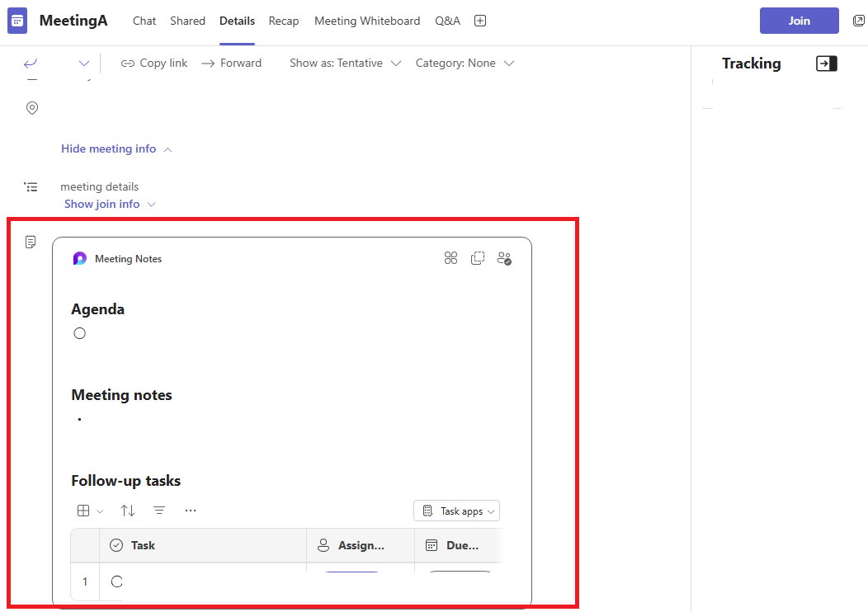
Task: Open the Loop components grid icon
Action: click(451, 257)
